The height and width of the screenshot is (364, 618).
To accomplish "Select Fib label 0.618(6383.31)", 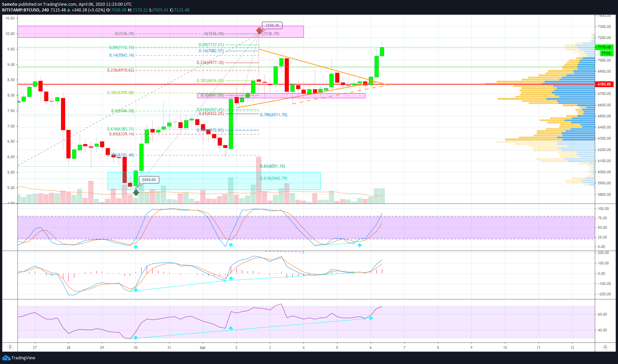I will (x=121, y=129).
